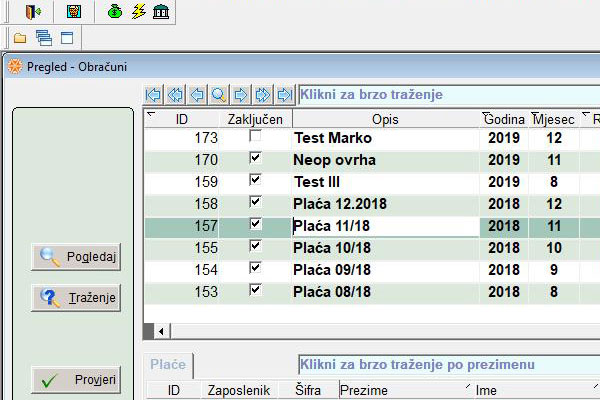Toggle Zaključen checkbox for Plaća 12.2018

pos(255,202)
